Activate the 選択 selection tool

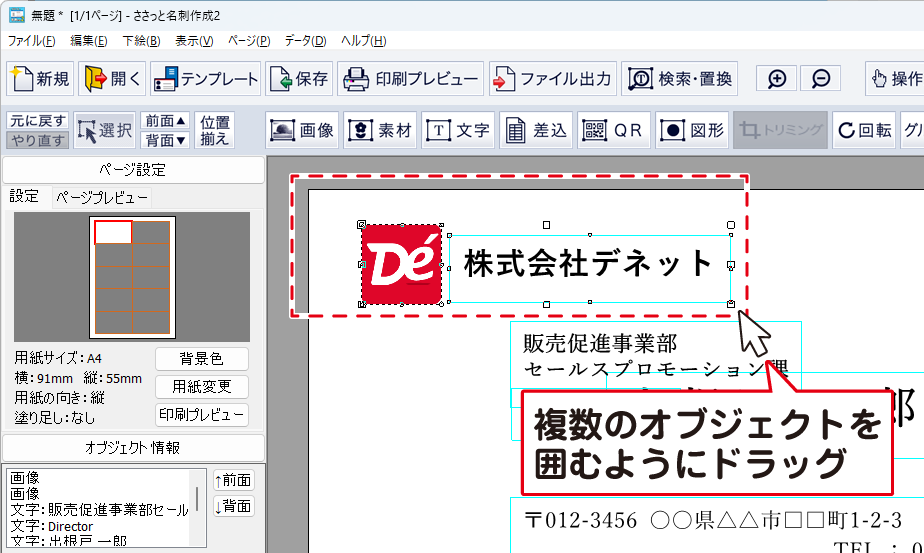(105, 130)
